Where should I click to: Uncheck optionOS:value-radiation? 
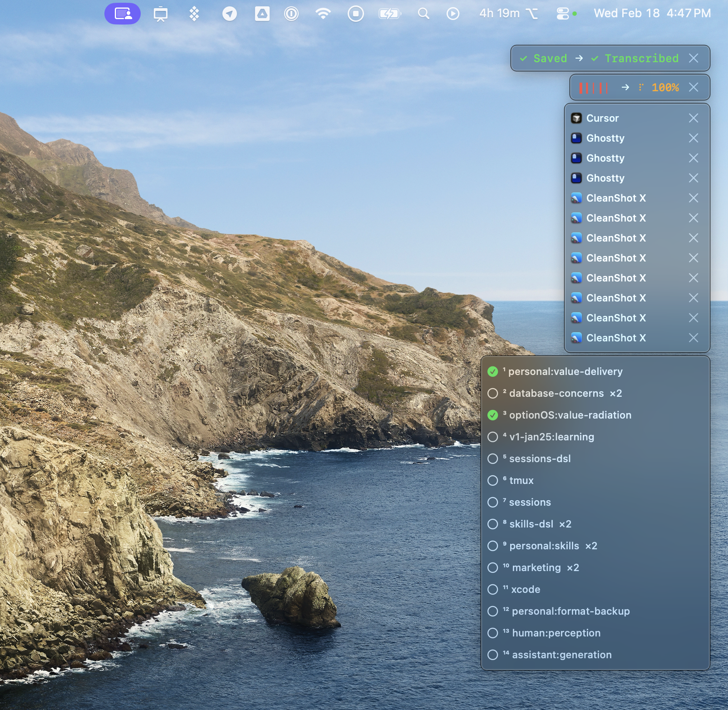pos(492,415)
